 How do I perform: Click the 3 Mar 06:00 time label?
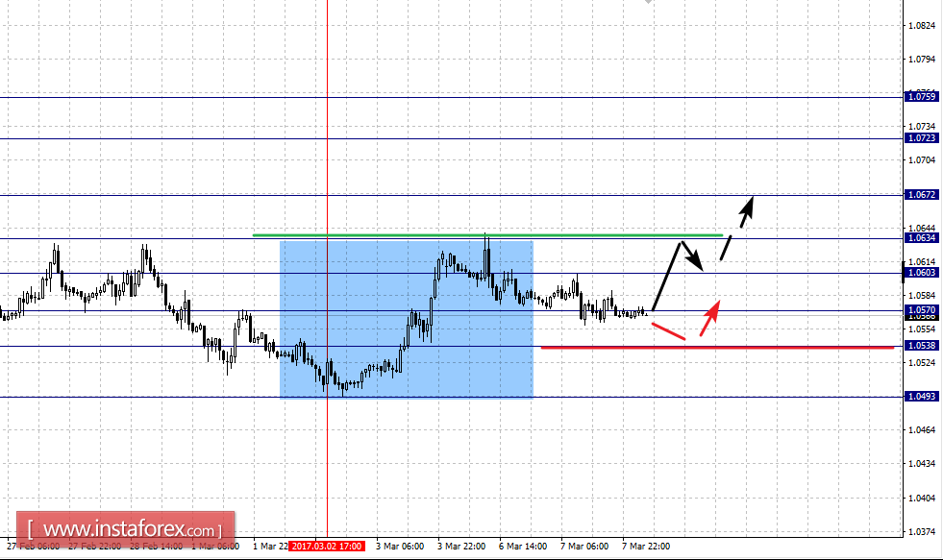point(400,547)
